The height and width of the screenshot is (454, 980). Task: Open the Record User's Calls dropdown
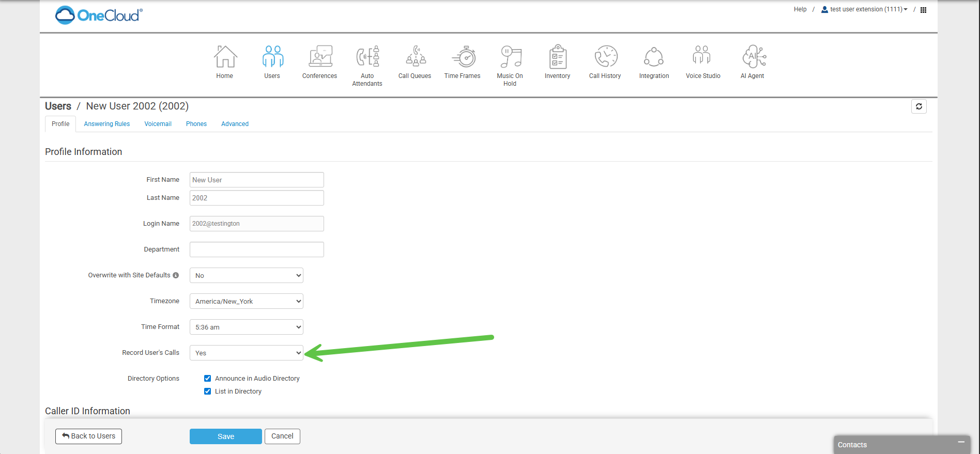(x=246, y=353)
